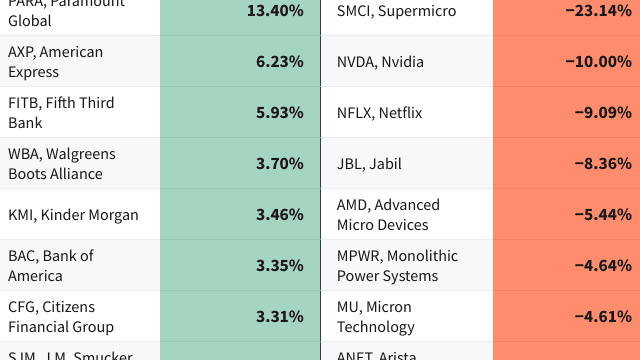
Task: Select the 3.35% green cell
Action: point(240,265)
